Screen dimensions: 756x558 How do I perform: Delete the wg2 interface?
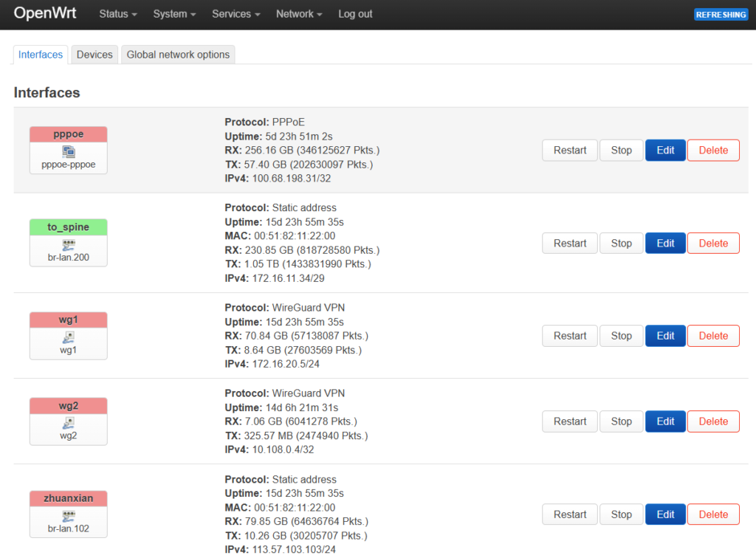point(712,421)
